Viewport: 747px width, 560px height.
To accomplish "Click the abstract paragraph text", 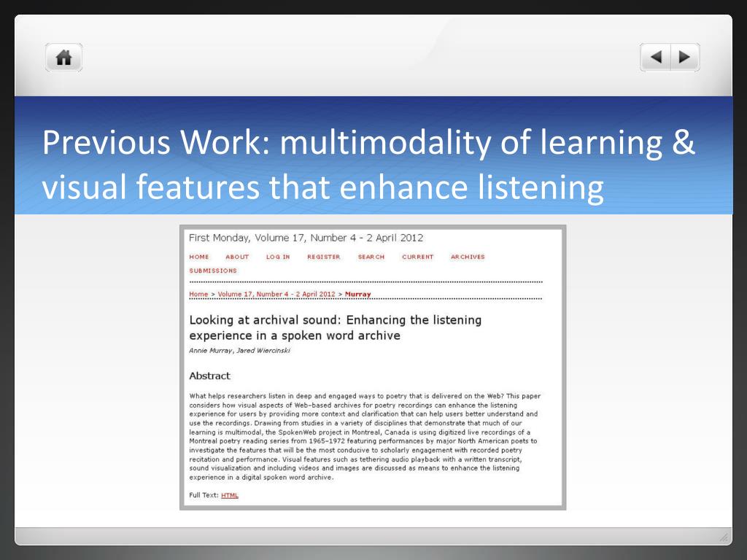I will click(365, 436).
